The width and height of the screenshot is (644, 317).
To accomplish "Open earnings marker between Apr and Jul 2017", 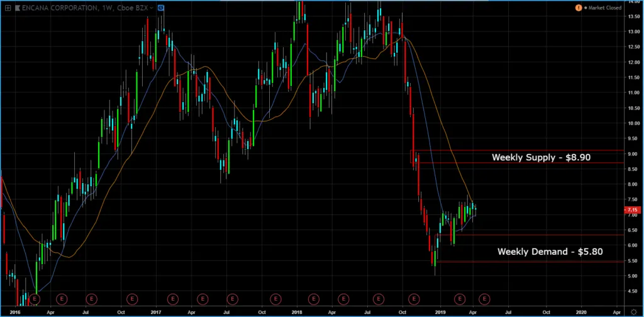I will click(x=203, y=299).
